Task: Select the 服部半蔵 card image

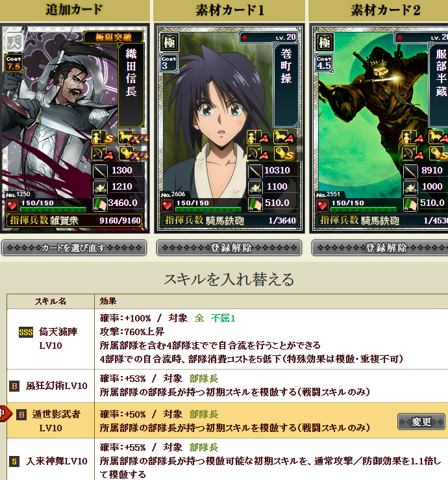Action: [x=379, y=128]
